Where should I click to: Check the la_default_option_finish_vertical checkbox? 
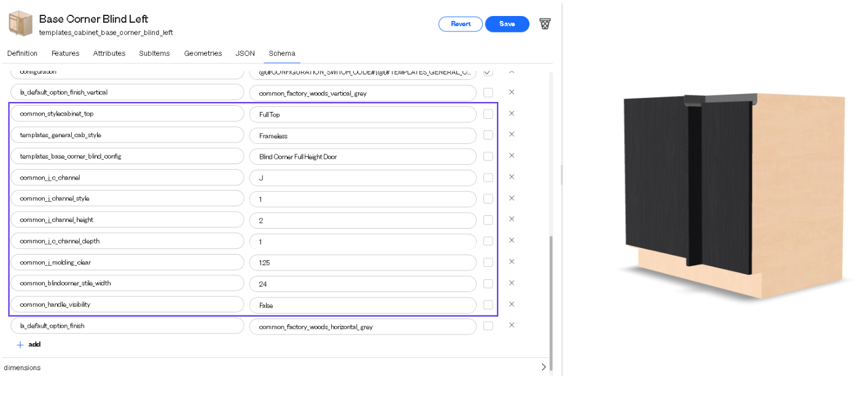(488, 93)
